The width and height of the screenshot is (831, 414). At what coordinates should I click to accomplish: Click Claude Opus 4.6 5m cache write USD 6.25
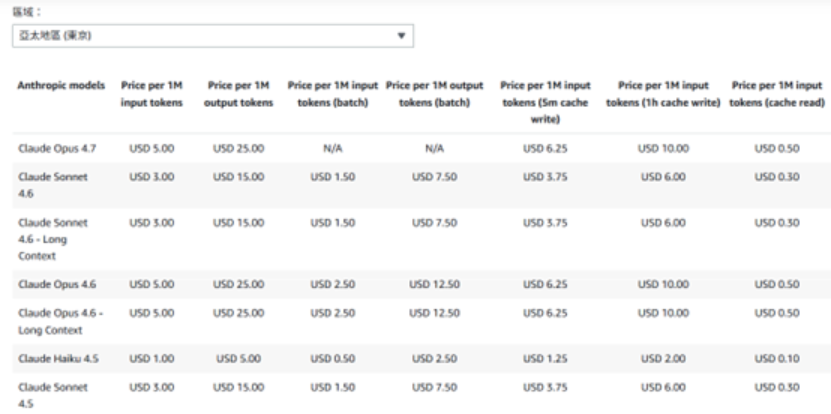545,284
